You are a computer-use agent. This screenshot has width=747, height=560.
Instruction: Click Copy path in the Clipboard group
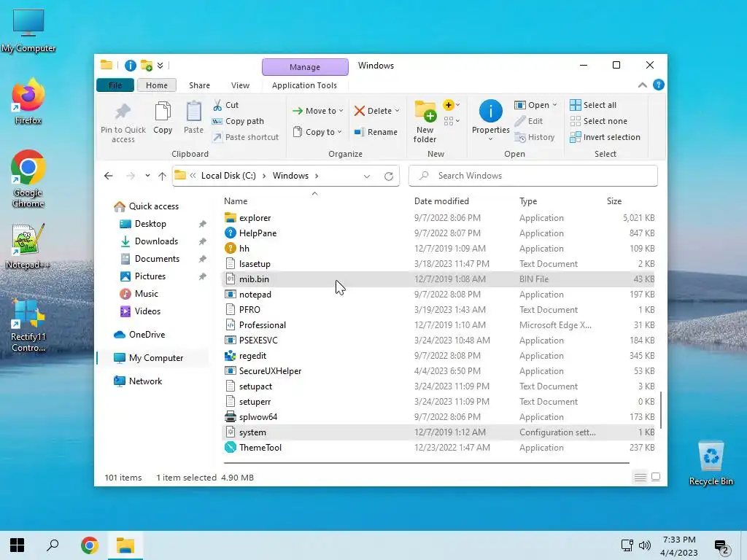click(238, 121)
